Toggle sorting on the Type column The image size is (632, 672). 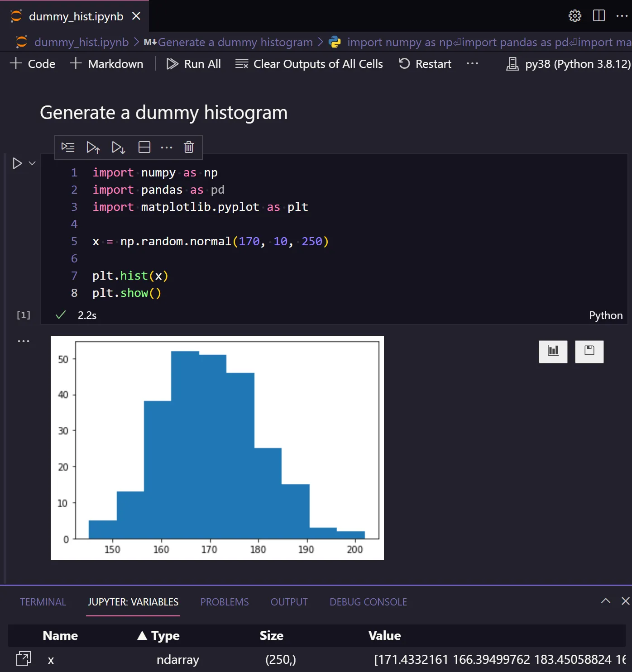pos(158,635)
